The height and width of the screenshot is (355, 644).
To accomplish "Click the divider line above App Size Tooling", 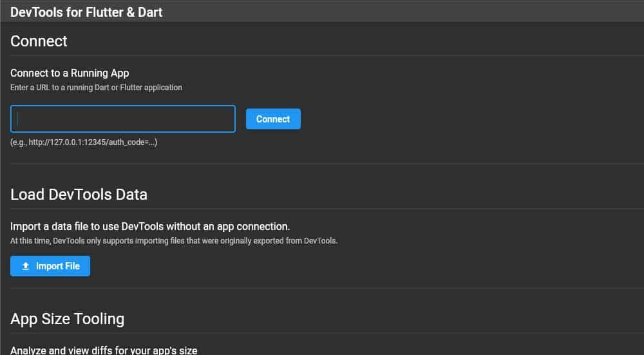I will click(322, 288).
